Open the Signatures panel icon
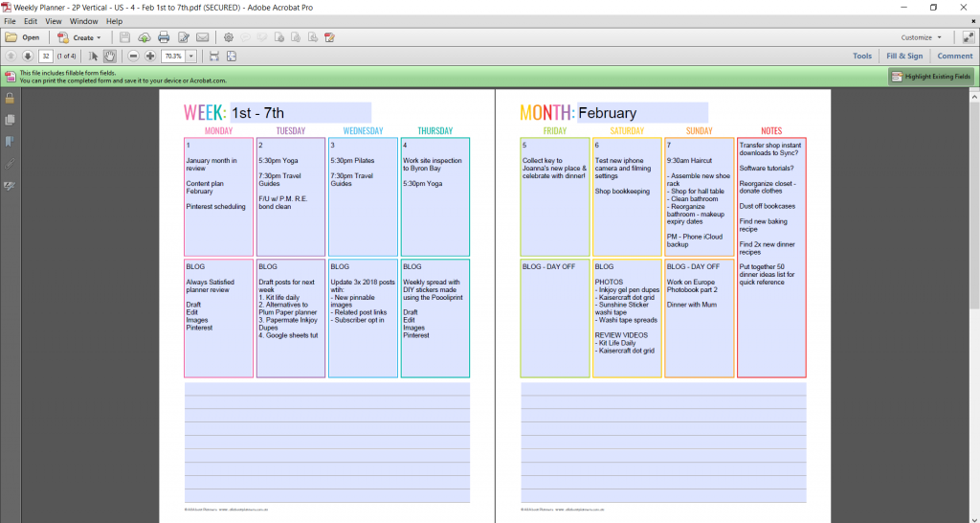Viewport: 980px width, 523px height. point(10,185)
